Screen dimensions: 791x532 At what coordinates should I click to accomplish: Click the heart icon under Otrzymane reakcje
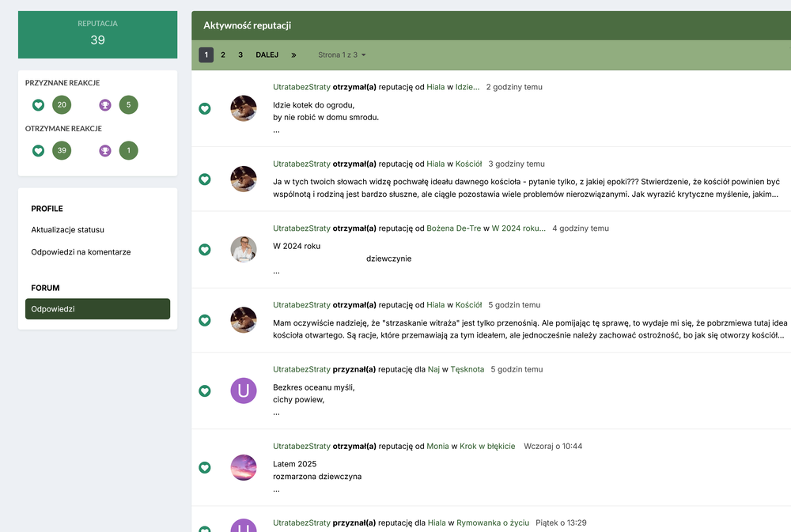click(x=38, y=150)
